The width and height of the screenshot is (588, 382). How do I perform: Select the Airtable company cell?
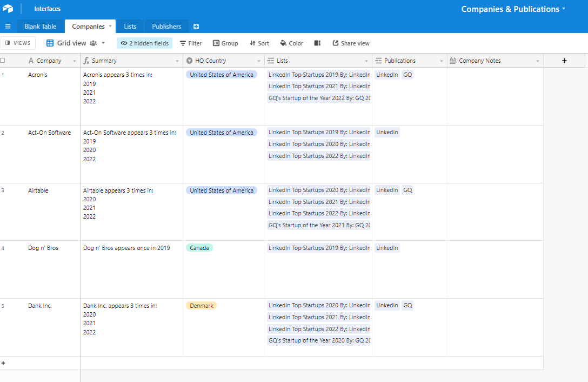coord(40,212)
